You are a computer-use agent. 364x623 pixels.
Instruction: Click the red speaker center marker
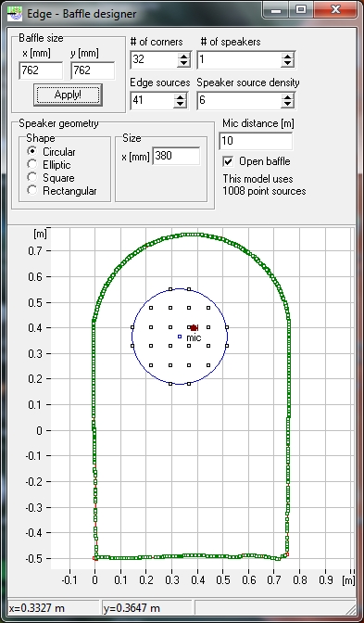point(194,328)
